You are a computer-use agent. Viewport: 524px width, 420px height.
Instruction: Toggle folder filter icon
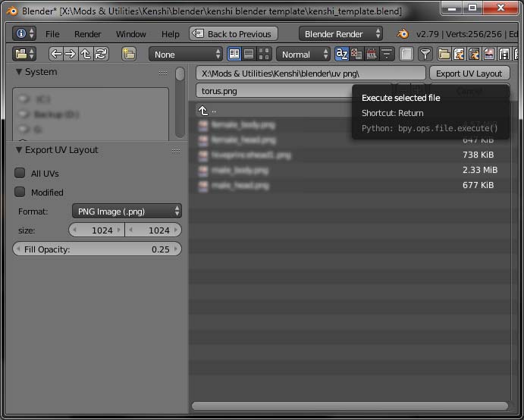click(x=444, y=54)
